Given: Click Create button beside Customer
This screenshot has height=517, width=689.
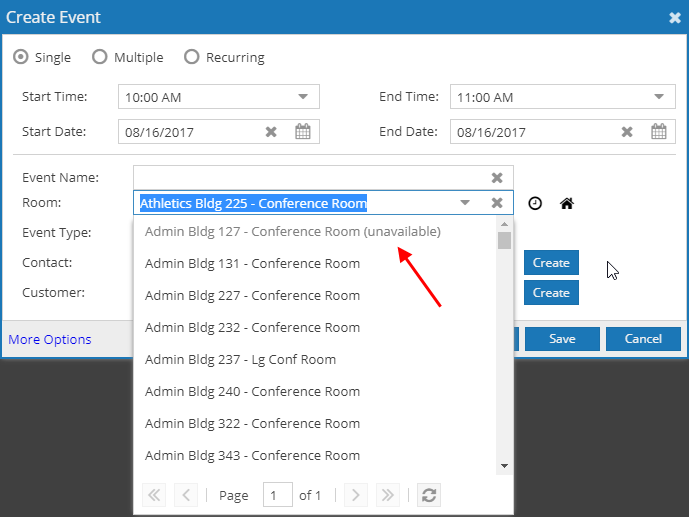Looking at the screenshot, I should pyautogui.click(x=551, y=293).
